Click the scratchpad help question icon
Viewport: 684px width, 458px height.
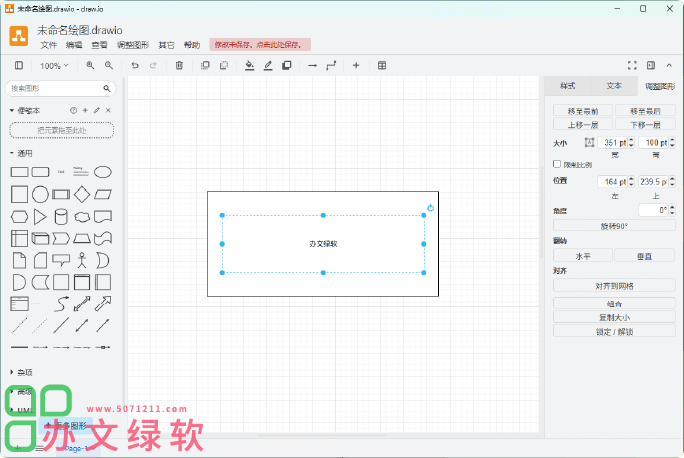[73, 111]
